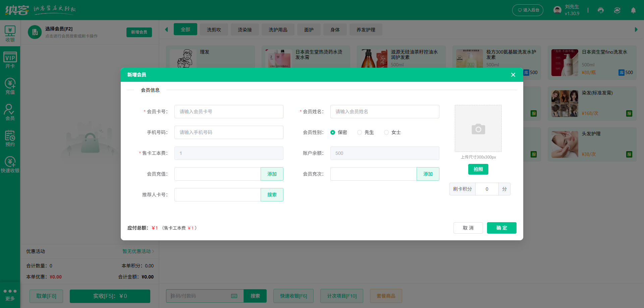644x308 pixels.
Task: Open the 会员 member sidebar icon
Action: (x=10, y=112)
